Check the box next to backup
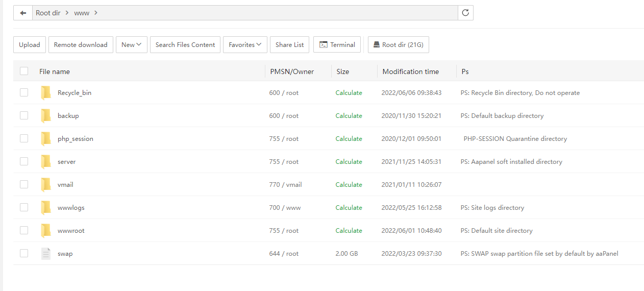 click(x=24, y=115)
